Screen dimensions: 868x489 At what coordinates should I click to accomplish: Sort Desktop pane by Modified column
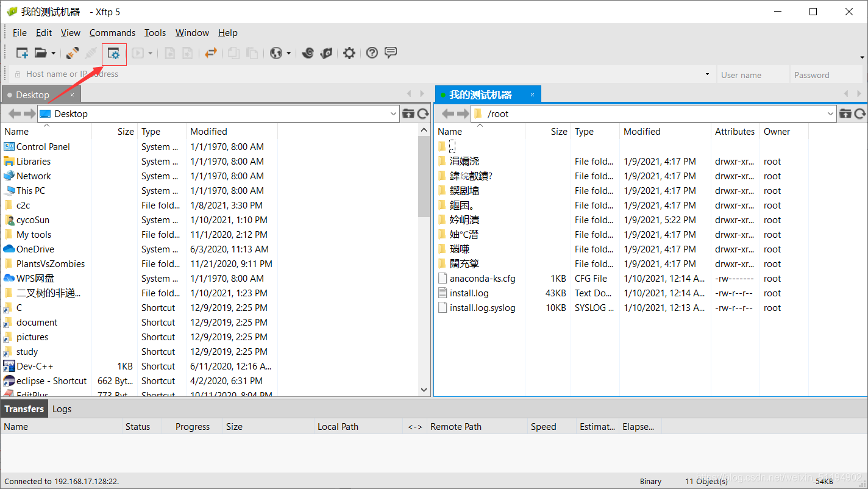point(232,132)
